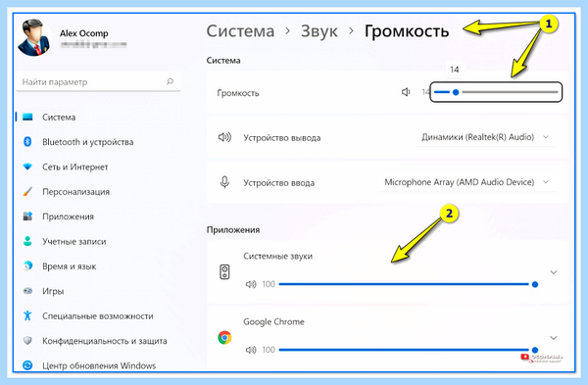588x385 pixels.
Task: Focus the Найти параметр search field
Action: point(98,81)
